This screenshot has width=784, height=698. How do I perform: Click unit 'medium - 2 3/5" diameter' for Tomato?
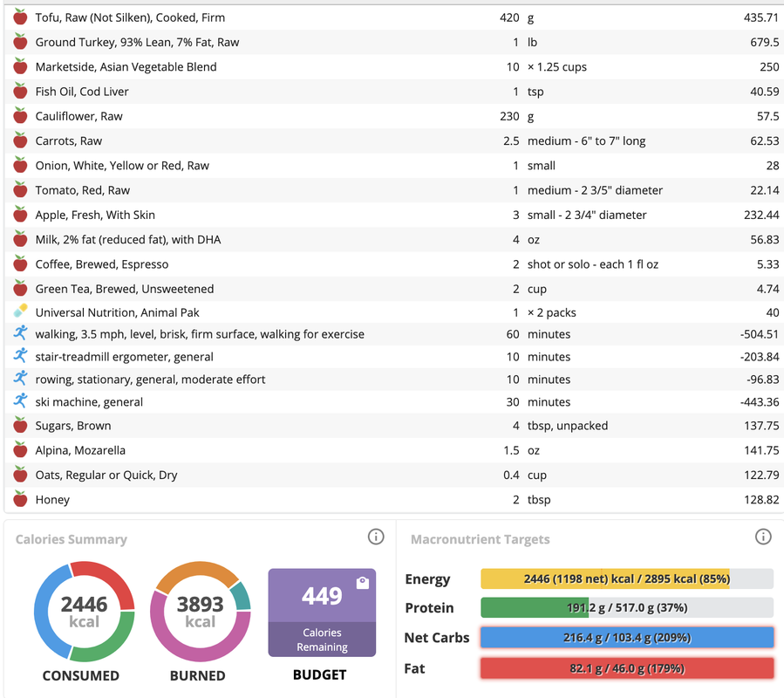click(595, 190)
